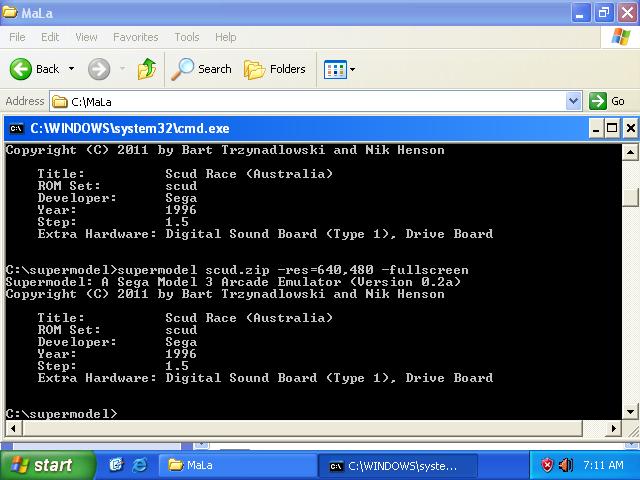This screenshot has height=480, width=640.
Task: Click the Show Desktop quick launch icon
Action: click(116, 465)
